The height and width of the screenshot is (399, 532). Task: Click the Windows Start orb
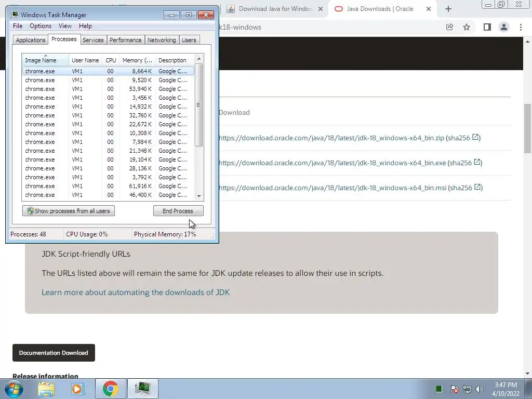pos(14,389)
